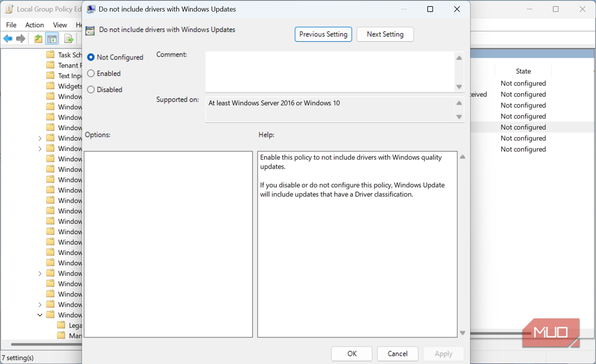Select the Task Sch folder icon in the tree
The image size is (596, 364).
coord(50,55)
